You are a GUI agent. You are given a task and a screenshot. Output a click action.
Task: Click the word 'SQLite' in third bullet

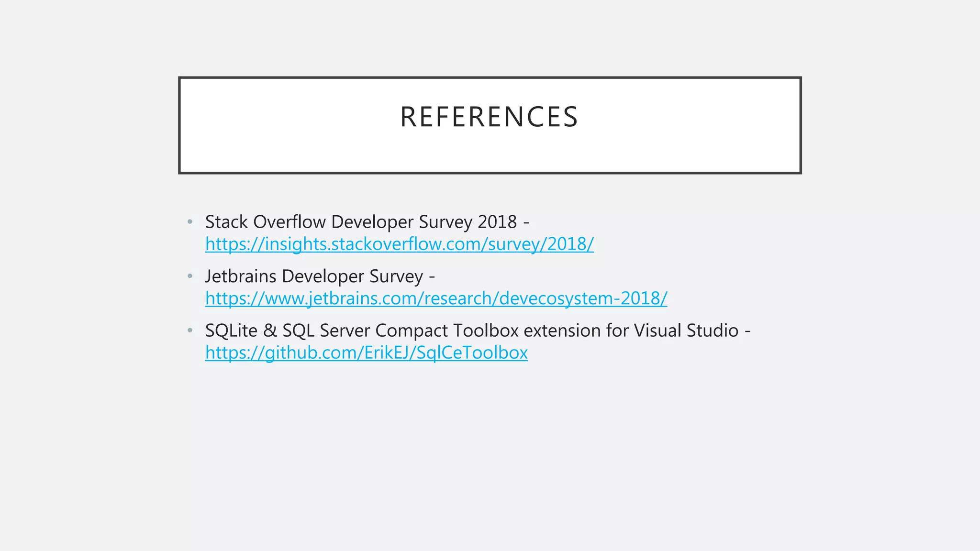(x=231, y=331)
